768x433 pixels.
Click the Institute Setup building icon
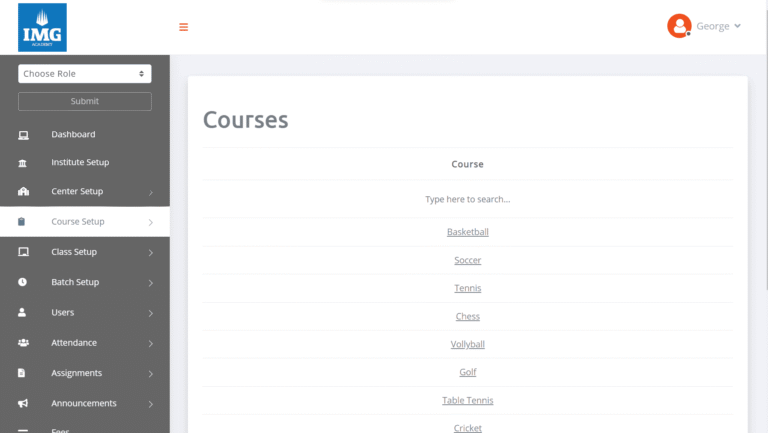[23, 163]
